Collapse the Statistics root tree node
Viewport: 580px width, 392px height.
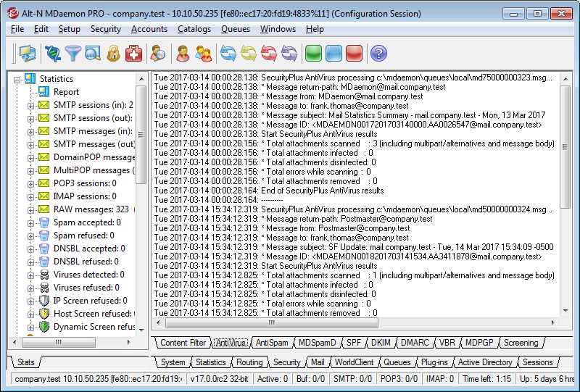point(17,79)
